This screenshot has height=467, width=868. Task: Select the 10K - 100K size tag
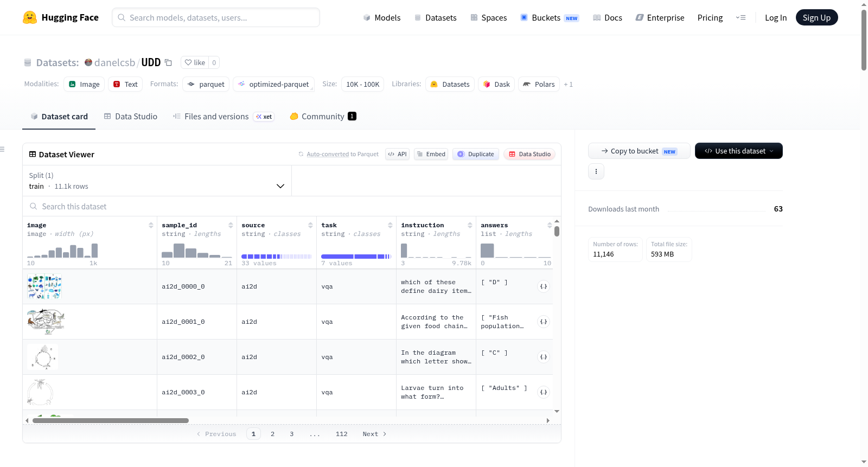pos(363,84)
